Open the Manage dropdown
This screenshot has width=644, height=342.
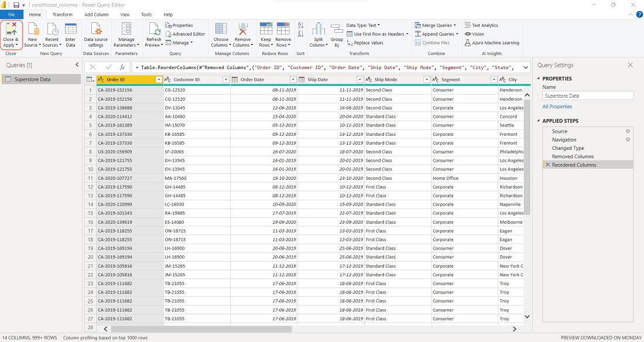coord(180,43)
